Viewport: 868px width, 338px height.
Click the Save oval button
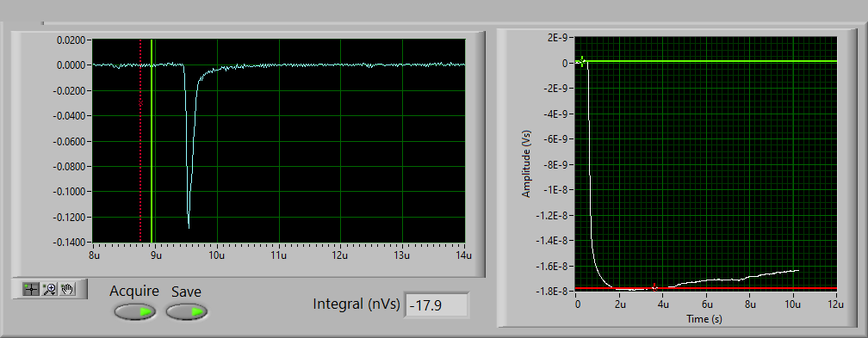tap(187, 312)
